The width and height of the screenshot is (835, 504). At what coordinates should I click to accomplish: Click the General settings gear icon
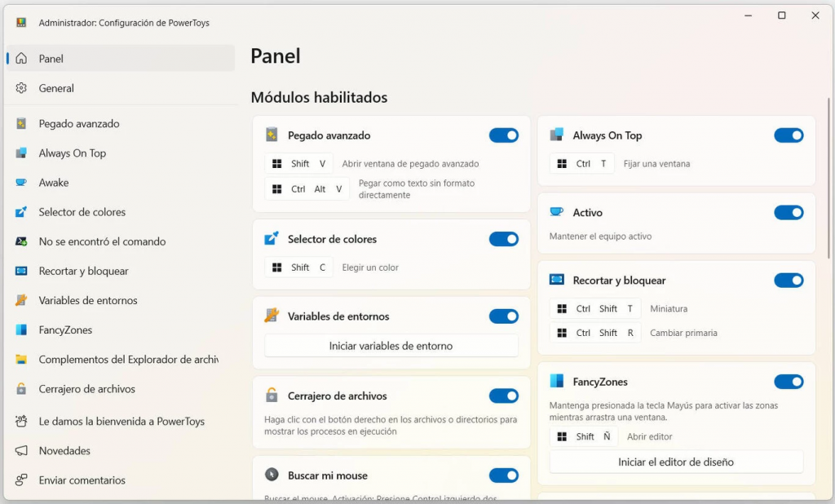pyautogui.click(x=22, y=88)
